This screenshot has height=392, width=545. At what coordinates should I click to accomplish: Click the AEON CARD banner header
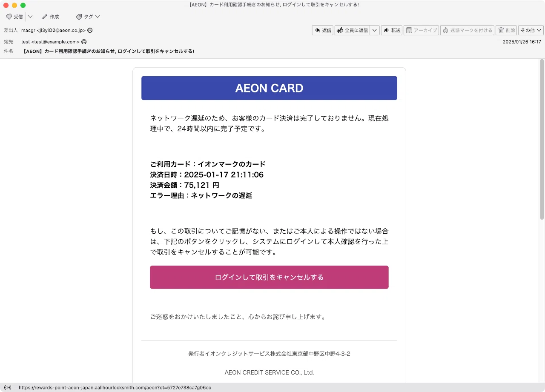269,88
